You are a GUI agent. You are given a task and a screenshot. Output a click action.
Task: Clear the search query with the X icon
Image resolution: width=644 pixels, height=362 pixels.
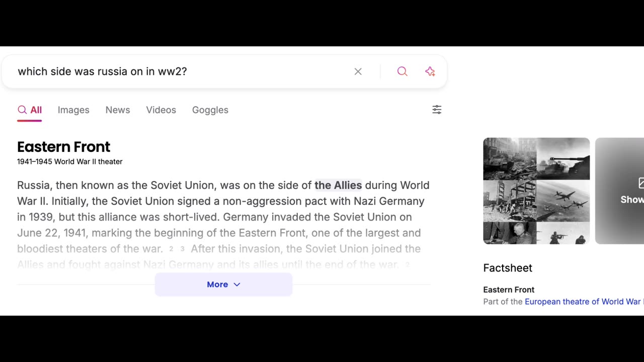(358, 71)
